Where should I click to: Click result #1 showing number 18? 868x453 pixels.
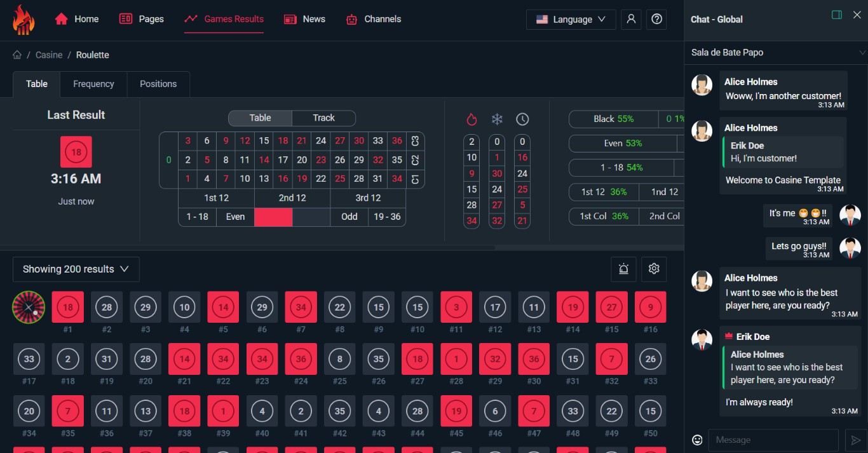click(67, 308)
